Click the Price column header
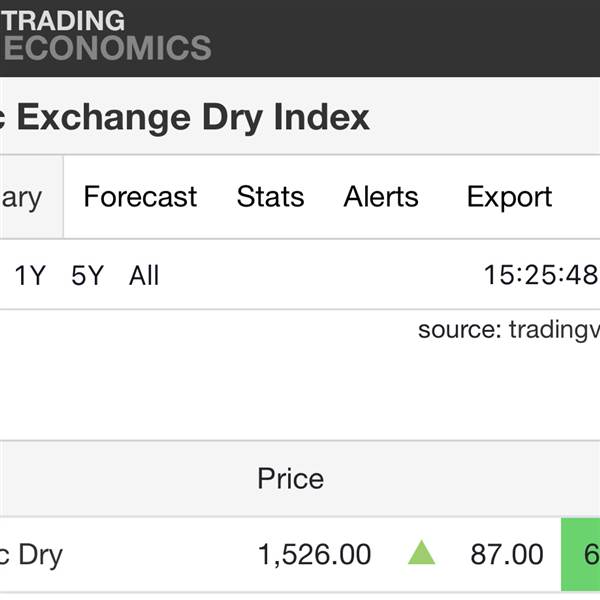 coord(290,479)
